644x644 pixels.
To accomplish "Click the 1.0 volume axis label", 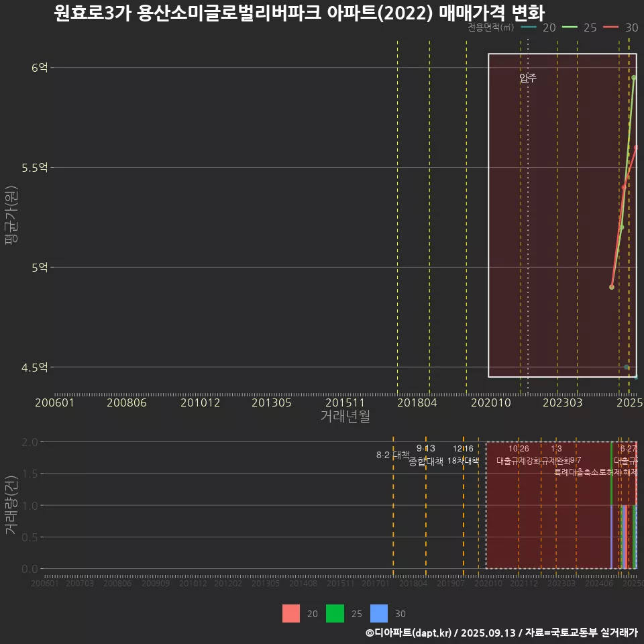I will [30, 506].
